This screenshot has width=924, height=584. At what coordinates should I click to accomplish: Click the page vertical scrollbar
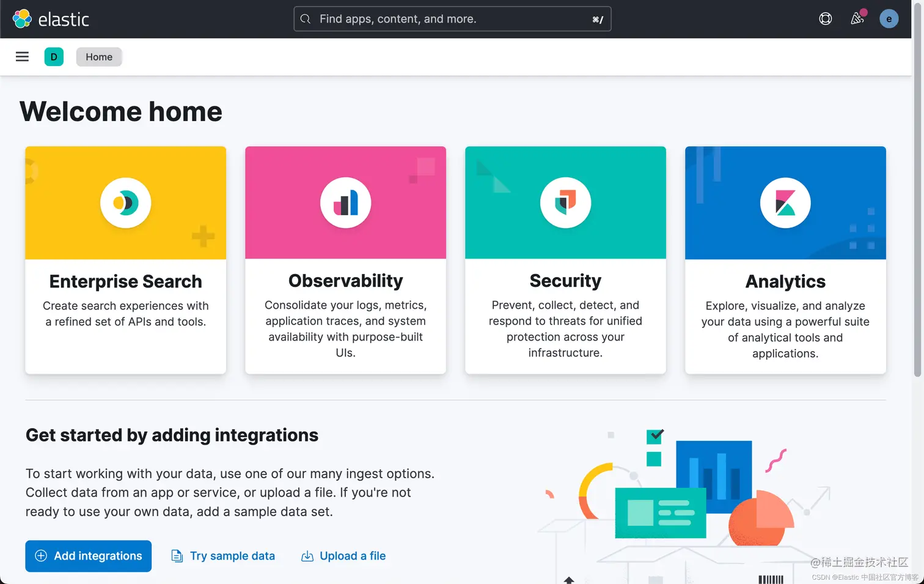[x=918, y=190]
